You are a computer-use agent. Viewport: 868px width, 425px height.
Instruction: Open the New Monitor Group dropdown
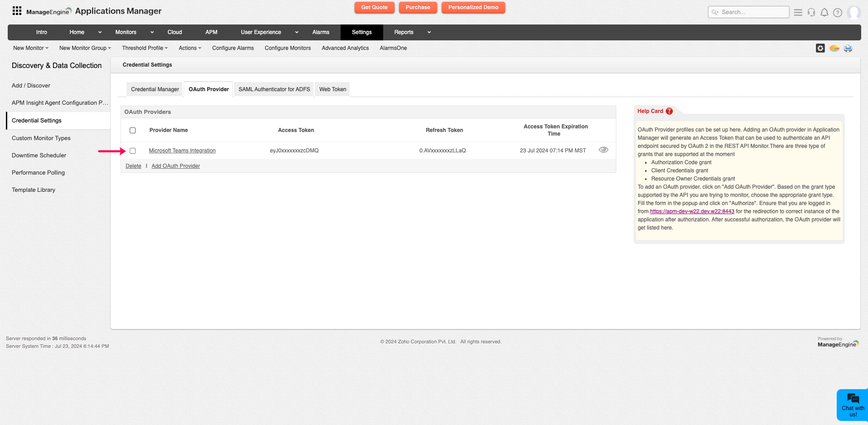click(x=85, y=48)
